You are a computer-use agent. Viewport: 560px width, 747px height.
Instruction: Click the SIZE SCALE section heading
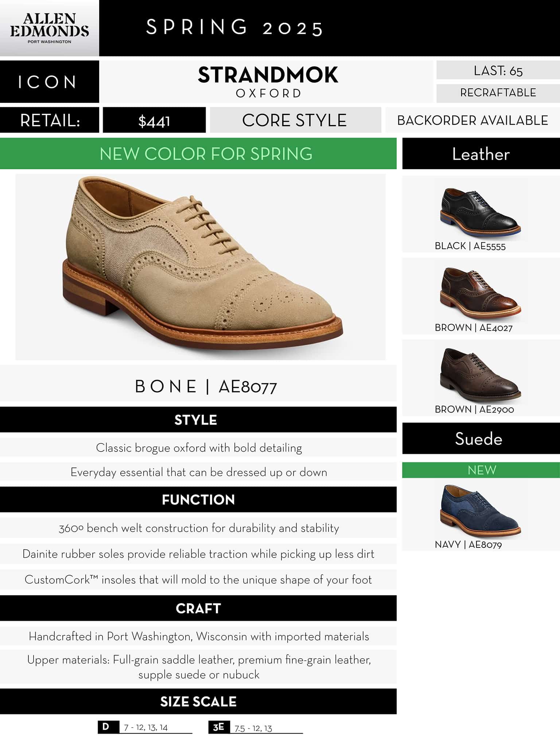pyautogui.click(x=198, y=701)
